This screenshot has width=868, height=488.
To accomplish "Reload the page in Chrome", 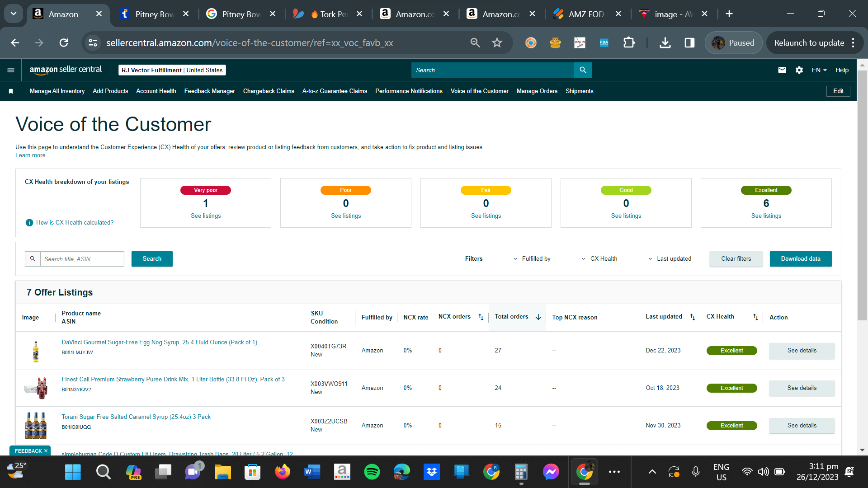I will point(64,43).
